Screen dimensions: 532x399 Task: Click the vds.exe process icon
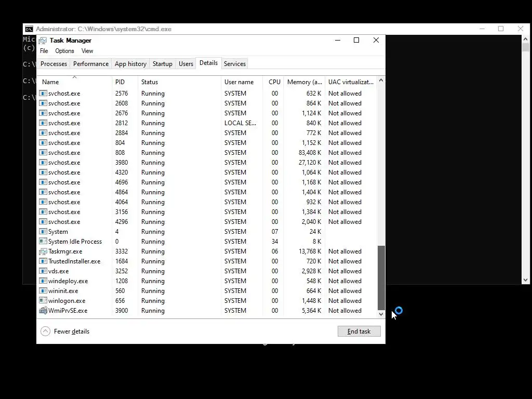point(43,271)
